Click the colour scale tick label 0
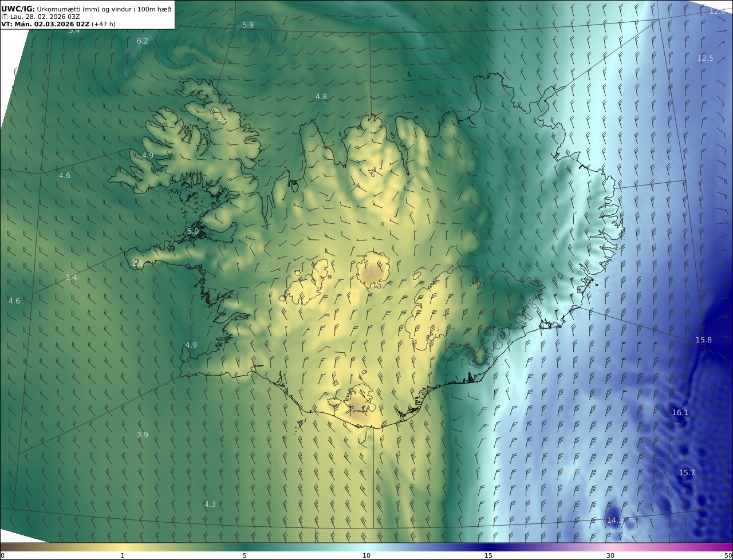Image resolution: width=733 pixels, height=560 pixels. (2, 555)
